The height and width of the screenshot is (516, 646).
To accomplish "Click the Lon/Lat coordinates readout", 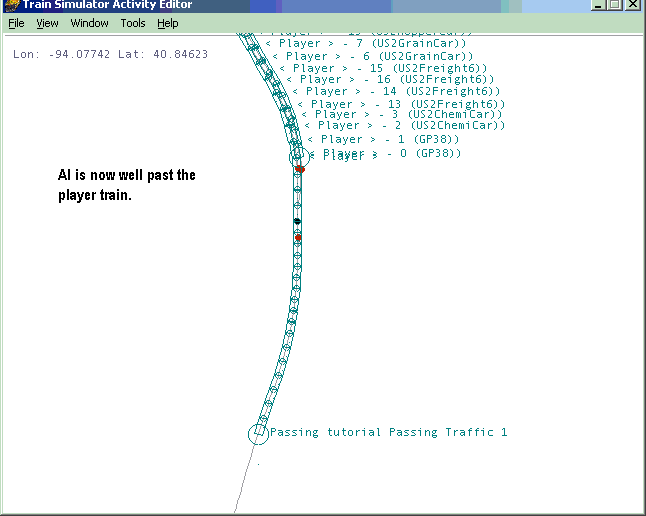I will 110,54.
